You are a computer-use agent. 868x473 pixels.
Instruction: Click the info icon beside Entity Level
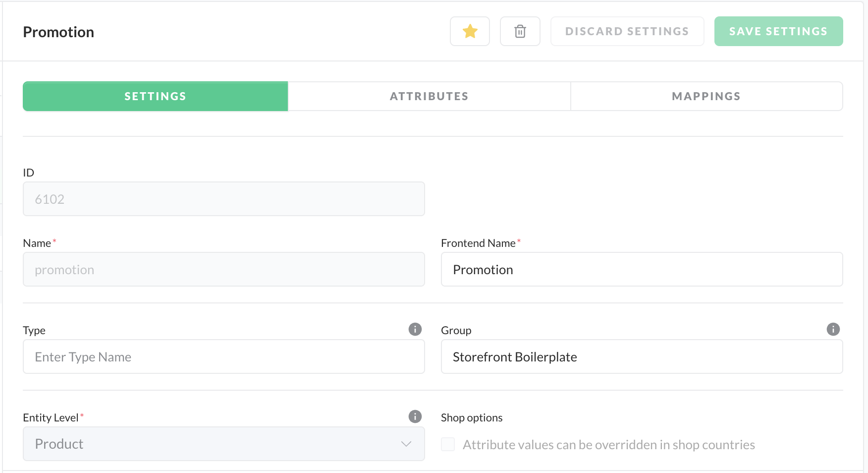click(x=415, y=416)
